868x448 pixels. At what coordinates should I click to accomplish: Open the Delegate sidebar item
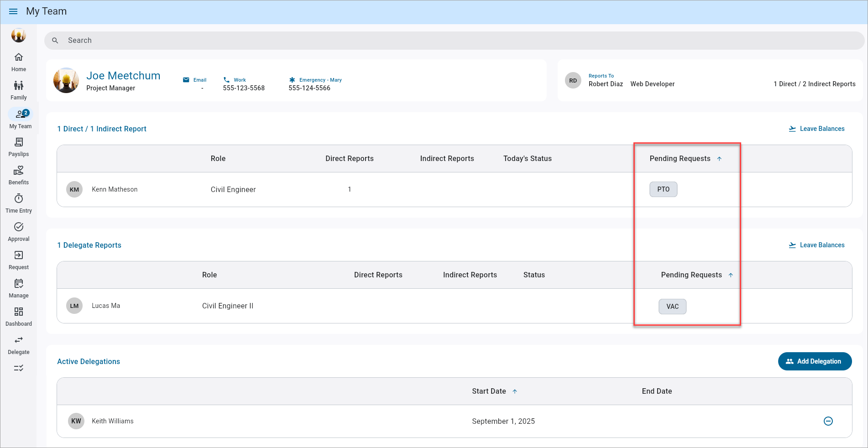tap(19, 340)
